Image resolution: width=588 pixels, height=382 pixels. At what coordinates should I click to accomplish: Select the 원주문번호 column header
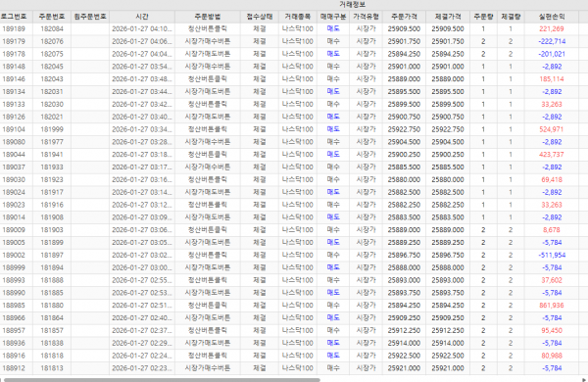click(x=90, y=17)
